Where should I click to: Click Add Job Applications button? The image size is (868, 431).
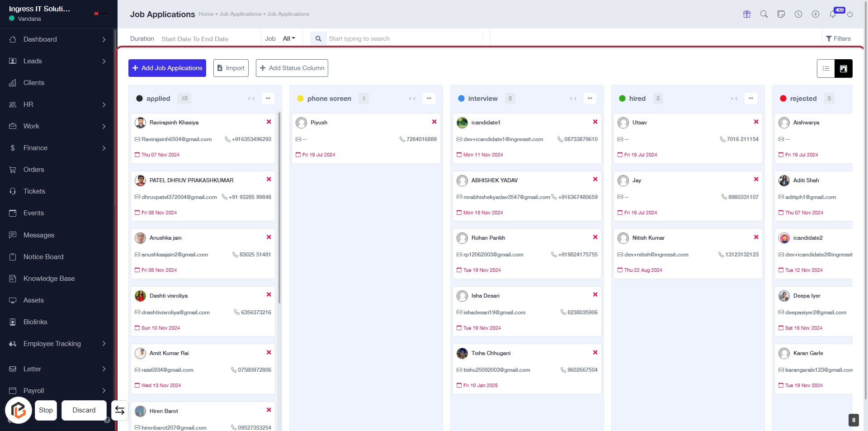(167, 68)
